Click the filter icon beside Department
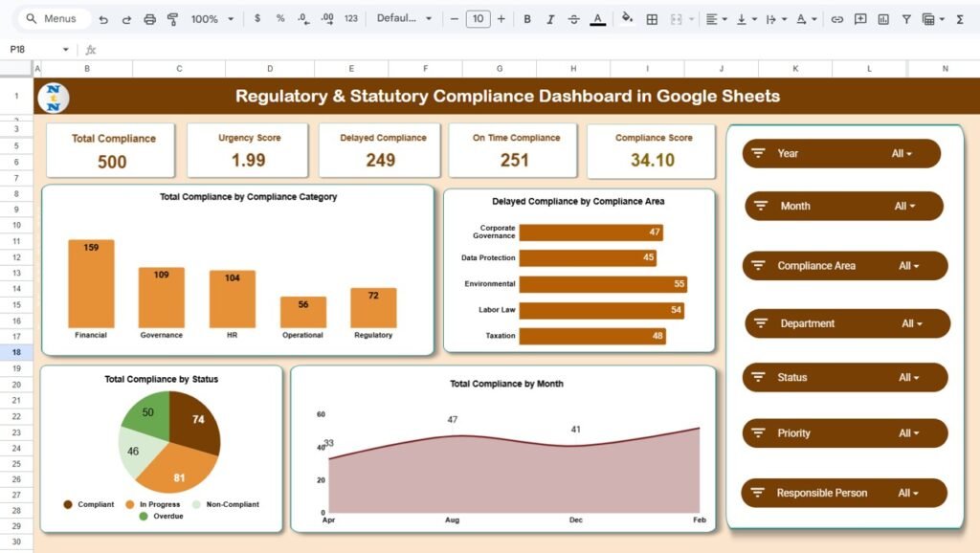The width and height of the screenshot is (980, 553). 761,323
